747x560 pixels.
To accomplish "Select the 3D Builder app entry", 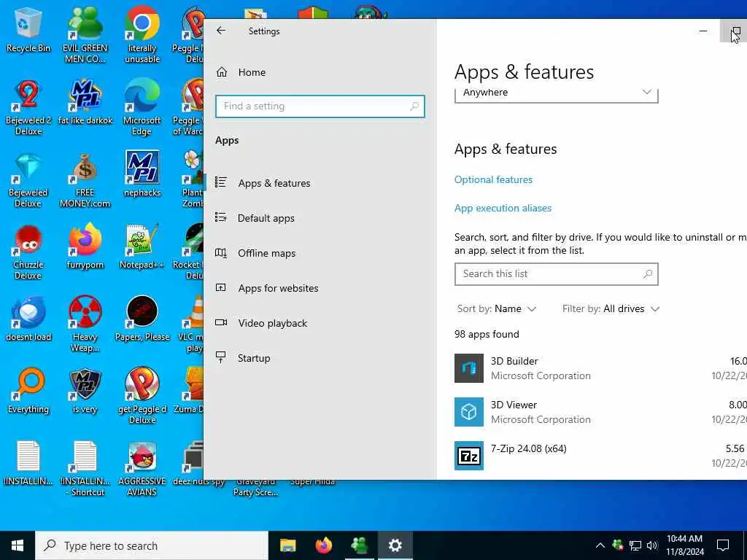I will [x=600, y=368].
